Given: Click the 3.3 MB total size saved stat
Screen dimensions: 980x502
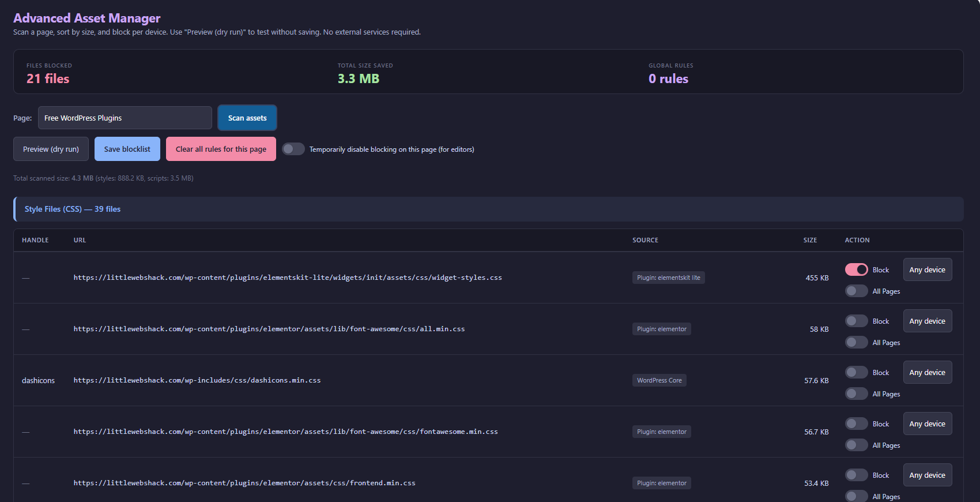Looking at the screenshot, I should click(359, 78).
